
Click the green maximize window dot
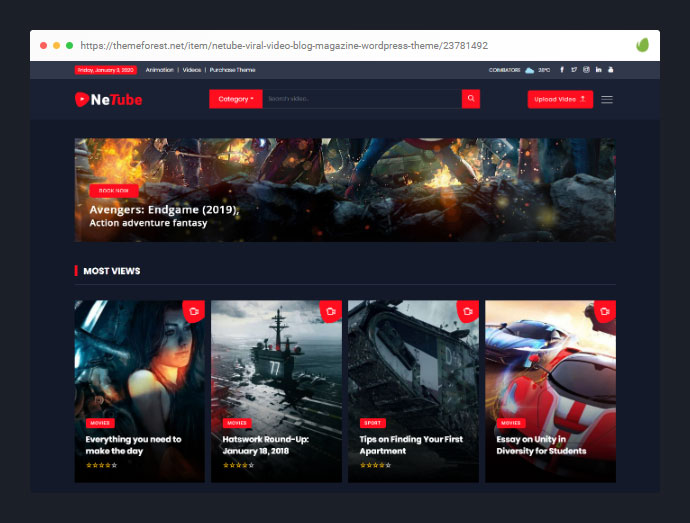70,45
